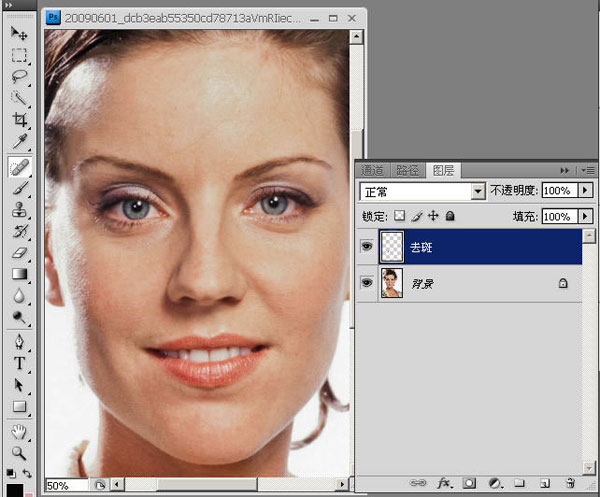
Task: Open the Layers panel options menu
Action: [588, 170]
